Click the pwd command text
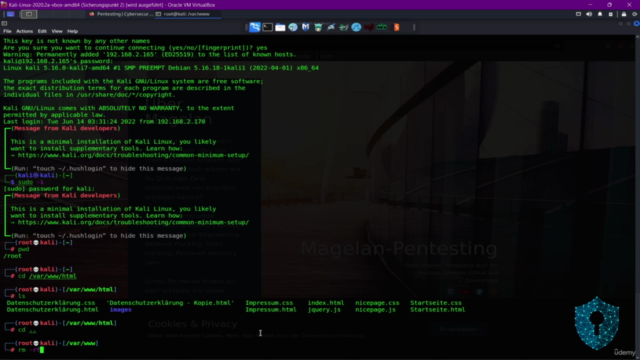The width and height of the screenshot is (640, 360). coord(23,249)
